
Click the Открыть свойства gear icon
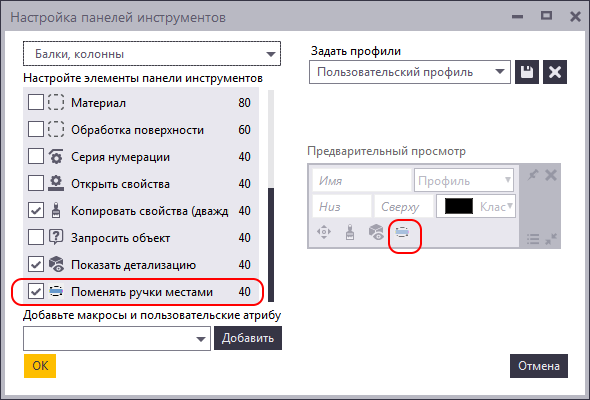56,184
